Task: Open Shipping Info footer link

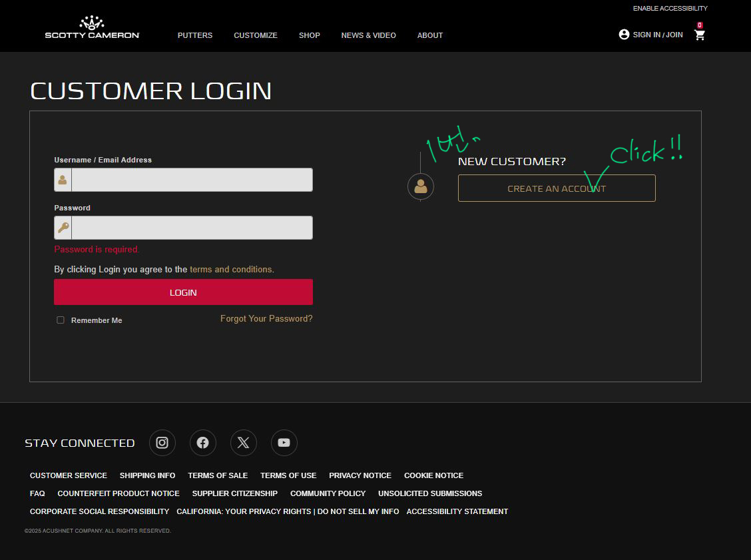Action: (x=148, y=475)
